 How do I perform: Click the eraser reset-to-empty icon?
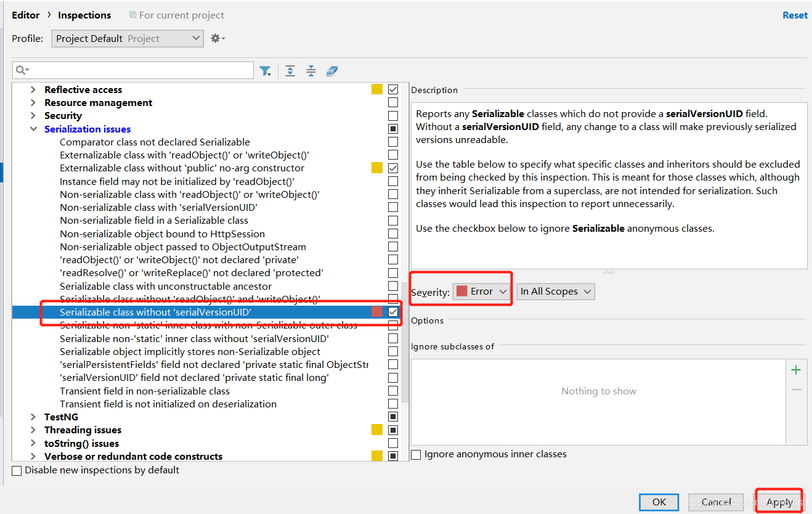(332, 71)
